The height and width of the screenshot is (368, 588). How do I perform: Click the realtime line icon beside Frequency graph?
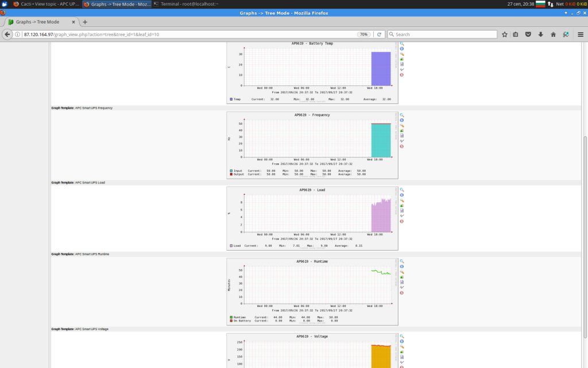[402, 141]
